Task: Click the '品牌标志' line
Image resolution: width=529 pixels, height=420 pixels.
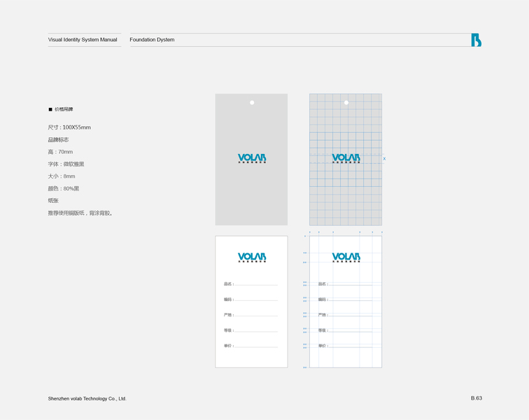Action: (58, 139)
